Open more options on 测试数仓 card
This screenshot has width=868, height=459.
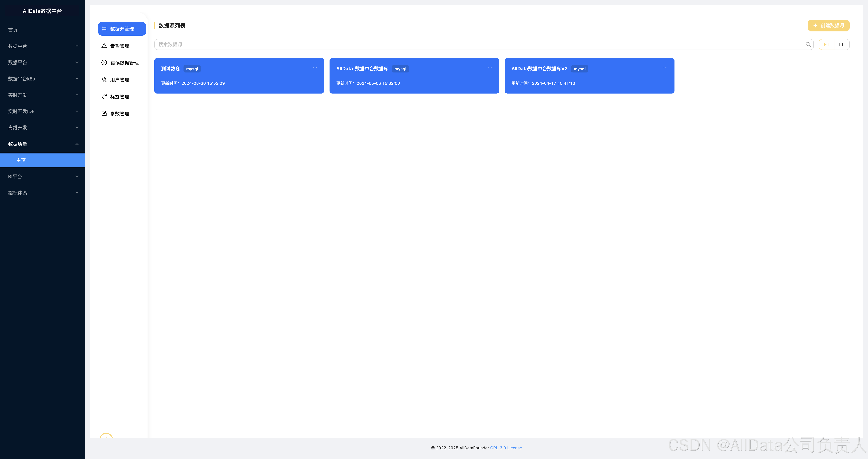click(315, 67)
